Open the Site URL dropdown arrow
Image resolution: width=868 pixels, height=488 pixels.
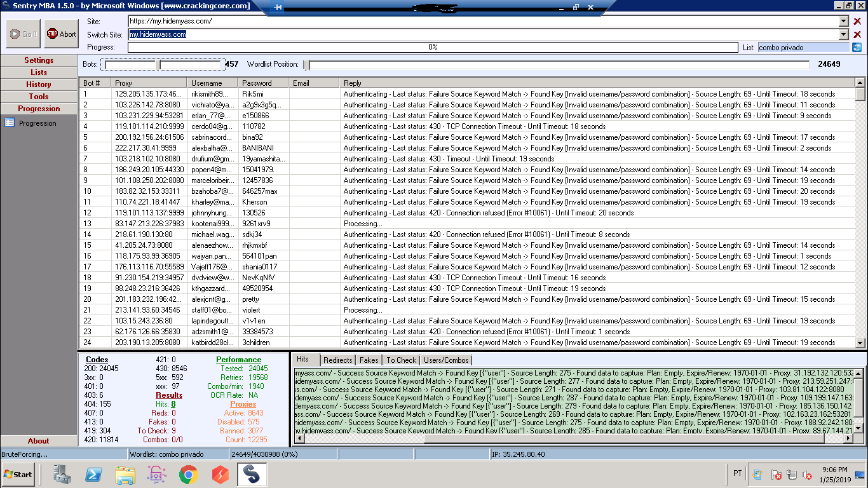(x=844, y=22)
